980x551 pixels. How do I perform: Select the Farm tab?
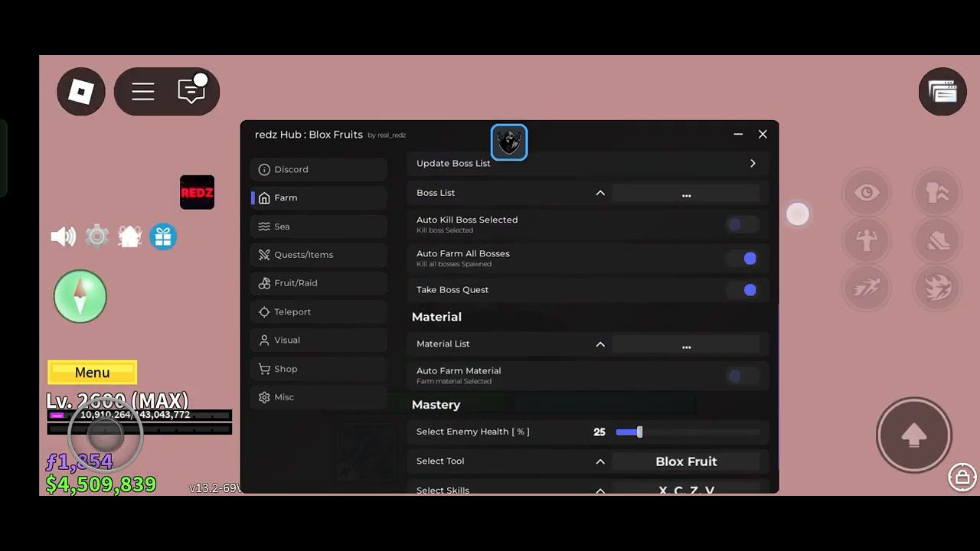318,197
